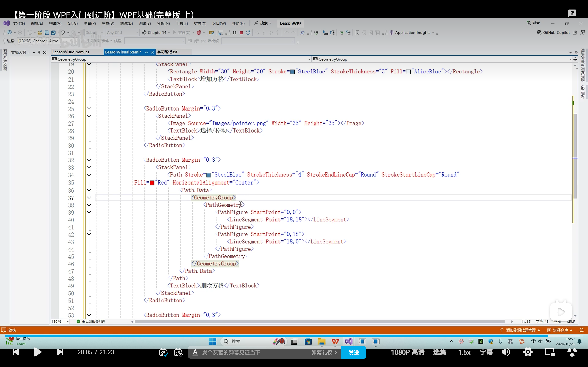Click the Hot Reload flame icon
This screenshot has width=588, height=367.
(x=199, y=33)
